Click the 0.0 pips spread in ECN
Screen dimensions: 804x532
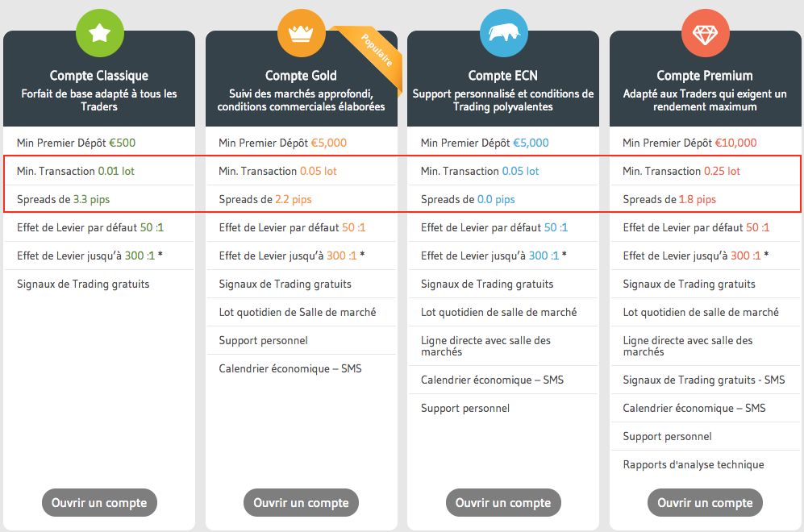click(x=496, y=199)
